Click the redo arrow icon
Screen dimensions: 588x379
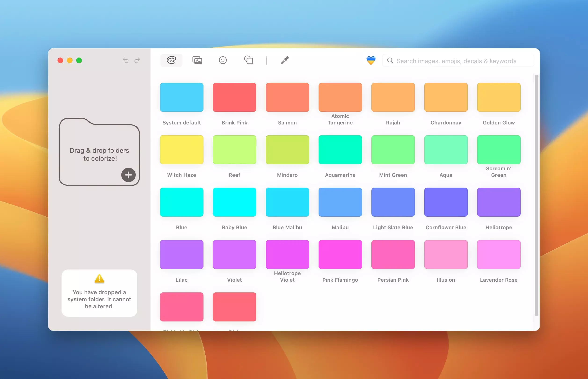[137, 60]
